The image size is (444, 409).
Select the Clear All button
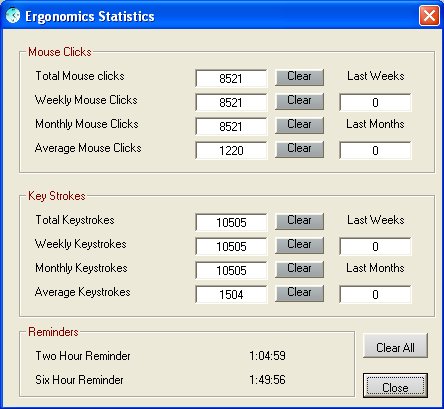tap(395, 346)
